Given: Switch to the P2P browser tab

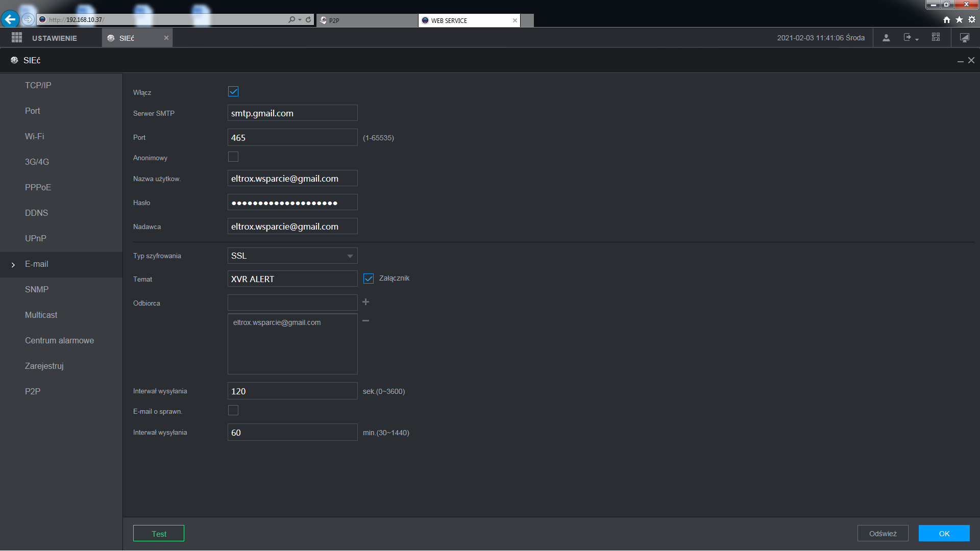Looking at the screenshot, I should pyautogui.click(x=367, y=20).
